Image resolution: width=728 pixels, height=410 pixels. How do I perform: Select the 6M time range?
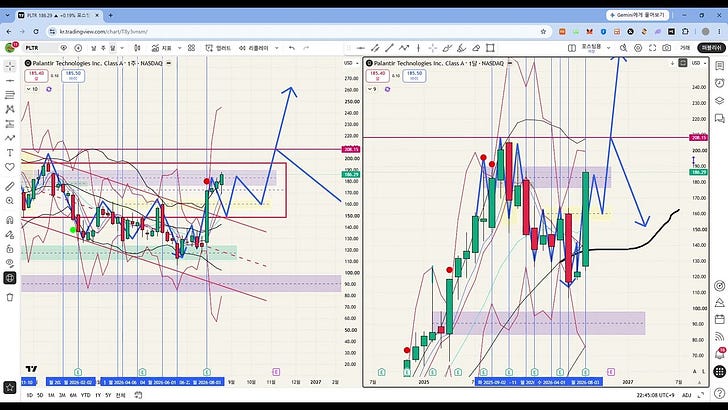pyautogui.click(x=73, y=395)
